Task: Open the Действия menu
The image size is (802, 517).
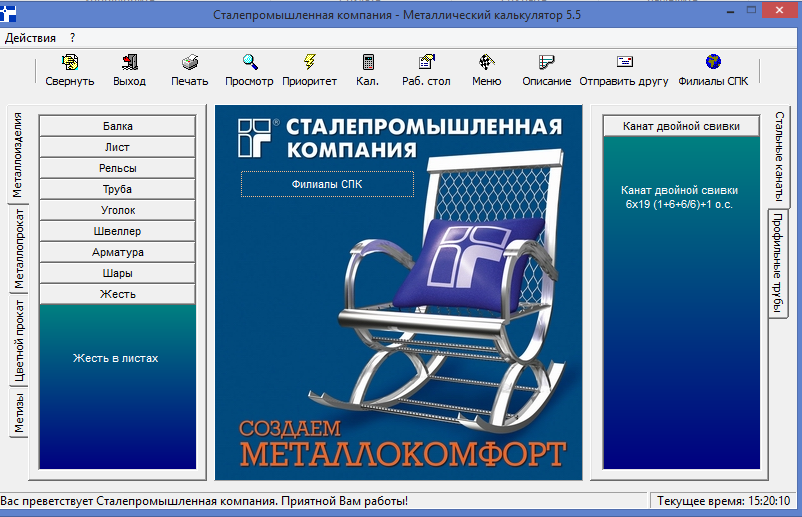Action: click(30, 38)
